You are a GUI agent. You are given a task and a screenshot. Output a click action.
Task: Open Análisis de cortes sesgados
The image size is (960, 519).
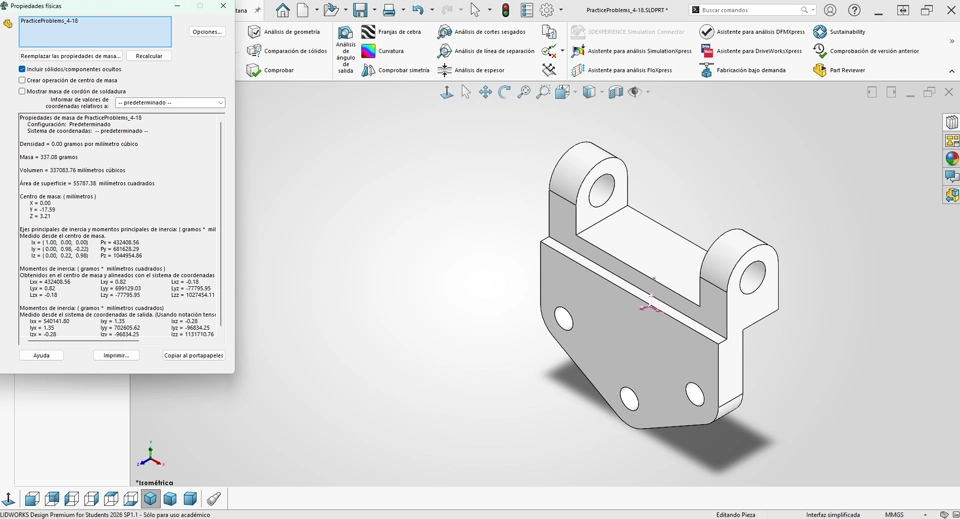481,32
